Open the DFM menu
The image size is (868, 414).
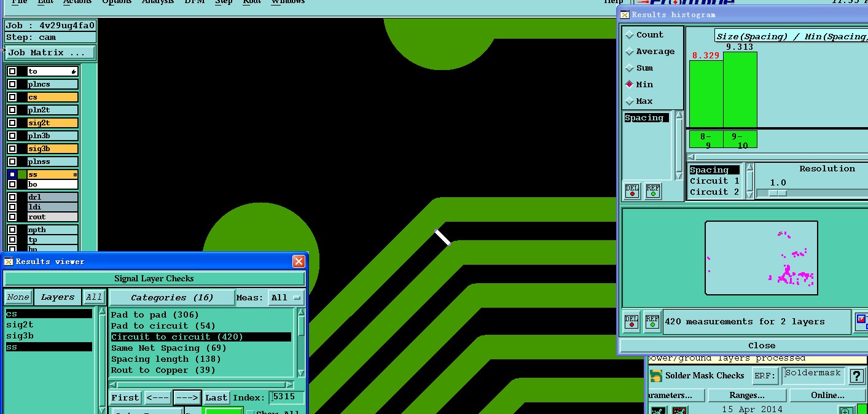[195, 2]
